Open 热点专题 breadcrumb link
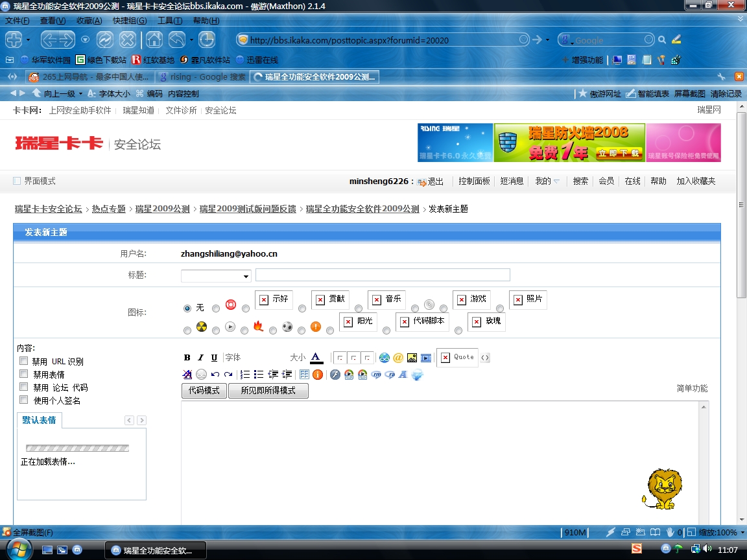Image resolution: width=747 pixels, height=560 pixels. [x=109, y=209]
